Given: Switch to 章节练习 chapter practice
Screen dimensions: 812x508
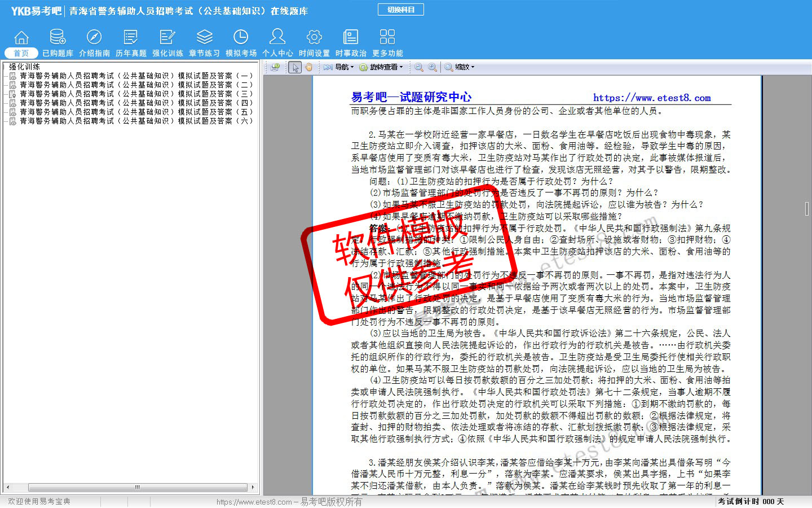Looking at the screenshot, I should (204, 43).
